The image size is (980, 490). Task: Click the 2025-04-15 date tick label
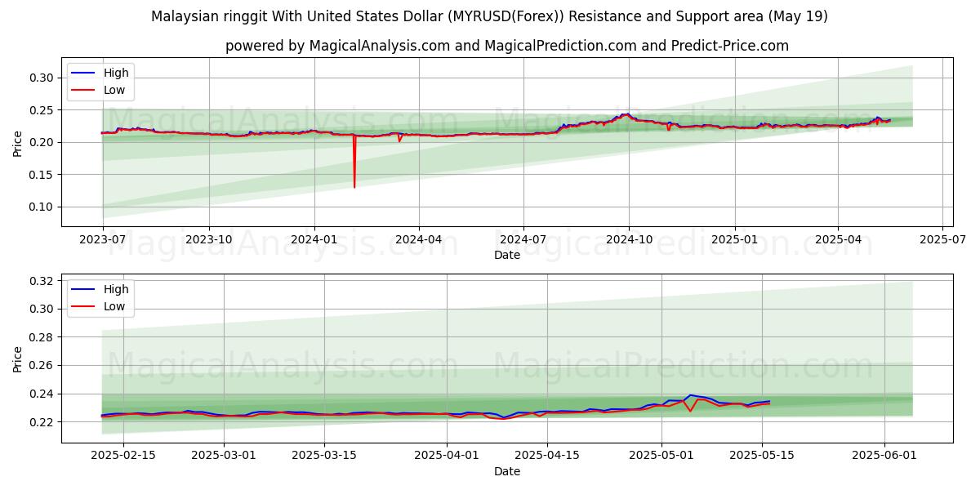[x=548, y=457]
